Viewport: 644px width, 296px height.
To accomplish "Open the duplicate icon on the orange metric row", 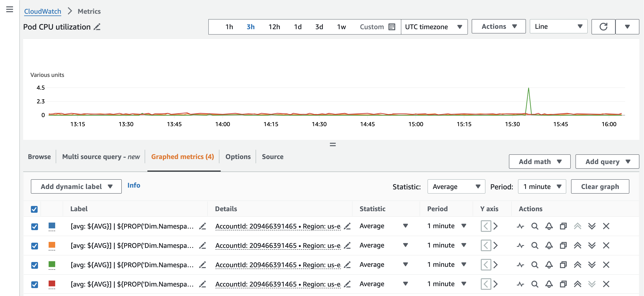I will (x=563, y=245).
